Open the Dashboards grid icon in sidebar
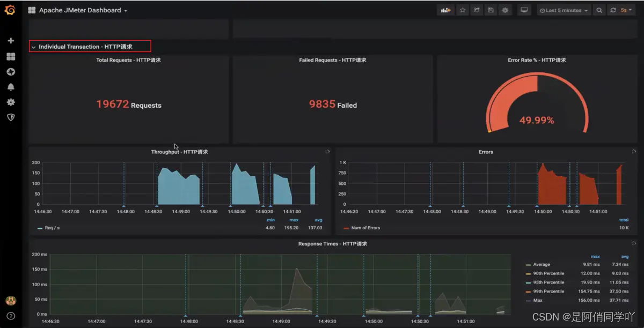644x328 pixels. (11, 56)
